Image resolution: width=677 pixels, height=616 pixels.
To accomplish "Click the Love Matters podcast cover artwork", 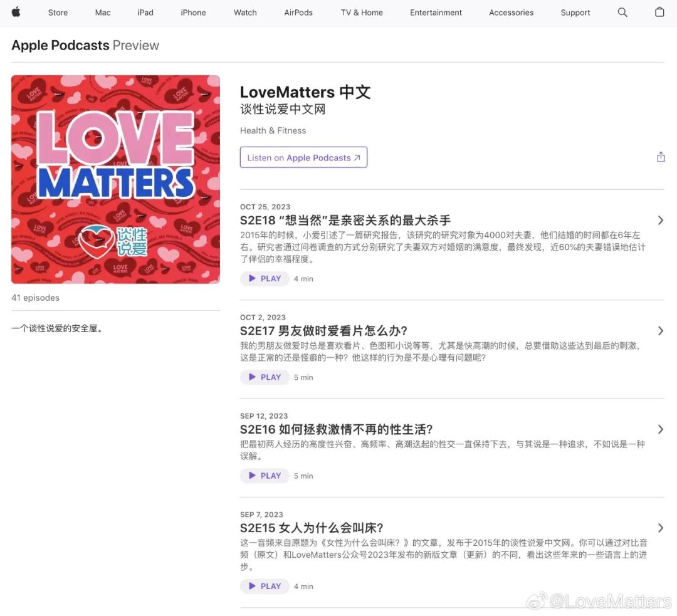I will pyautogui.click(x=116, y=179).
